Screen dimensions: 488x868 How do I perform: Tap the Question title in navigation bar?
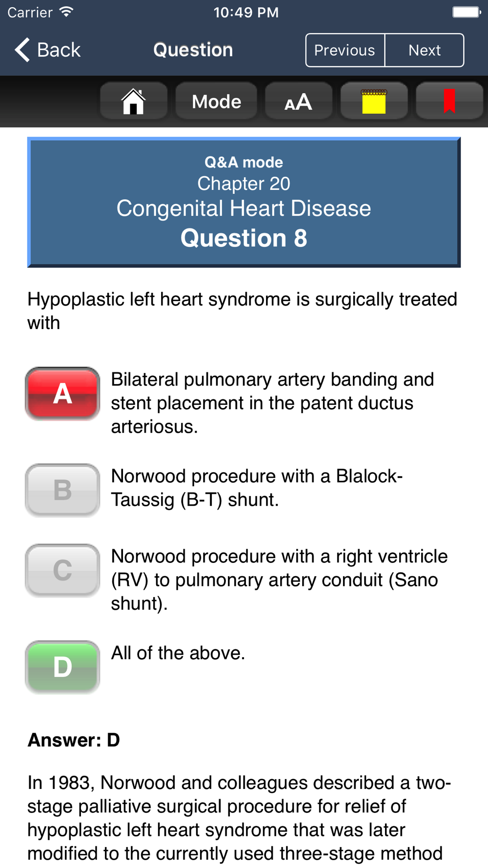pos(193,50)
